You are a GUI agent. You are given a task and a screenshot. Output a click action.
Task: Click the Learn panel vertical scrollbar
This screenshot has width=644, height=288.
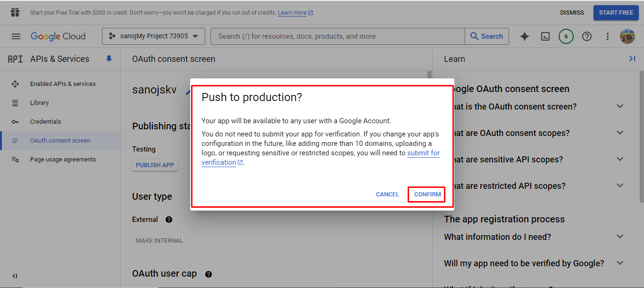tap(642, 137)
